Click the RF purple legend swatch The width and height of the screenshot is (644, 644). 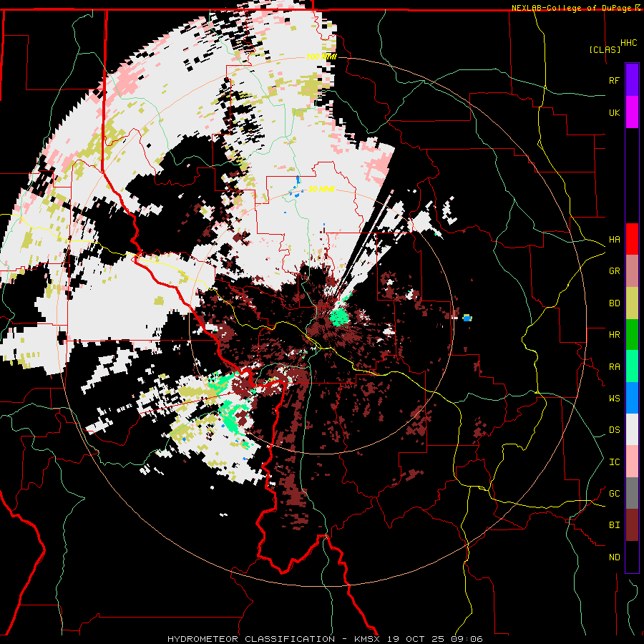tap(632, 80)
